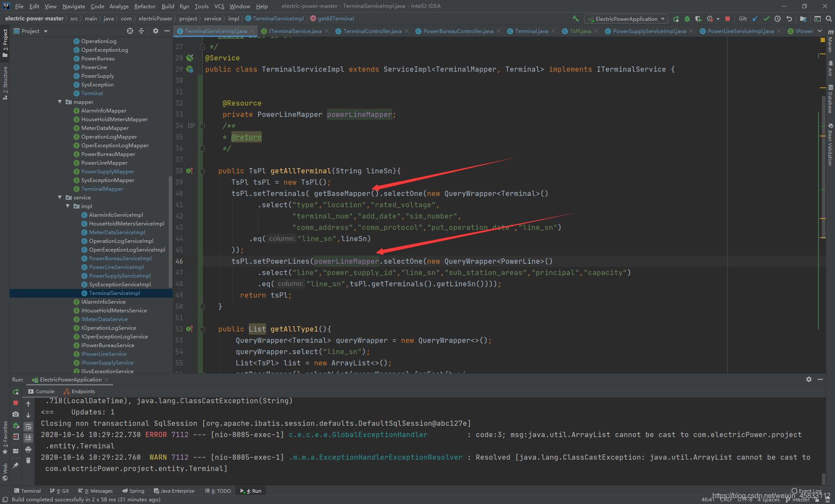Click the Build project hammer icon
Screen dimensions: 835x504
pyautogui.click(x=575, y=19)
